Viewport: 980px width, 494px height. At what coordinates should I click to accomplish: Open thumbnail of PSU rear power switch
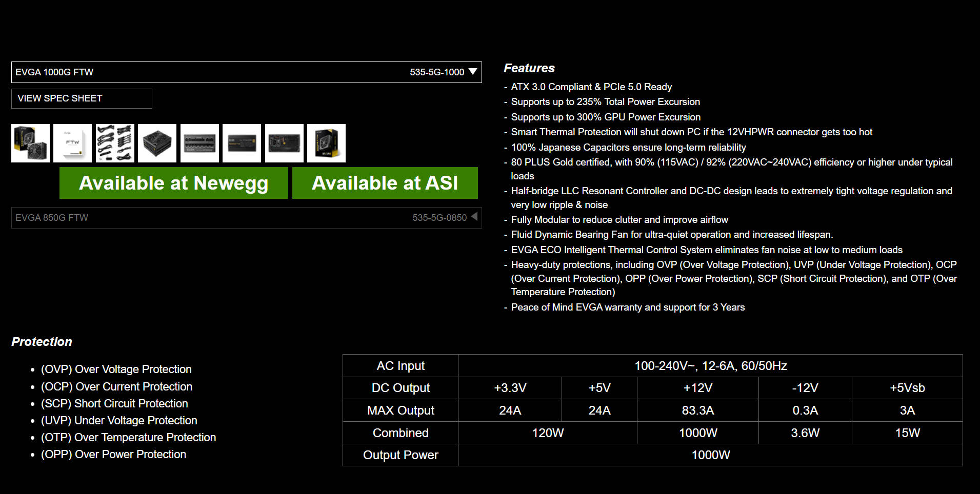point(284,143)
